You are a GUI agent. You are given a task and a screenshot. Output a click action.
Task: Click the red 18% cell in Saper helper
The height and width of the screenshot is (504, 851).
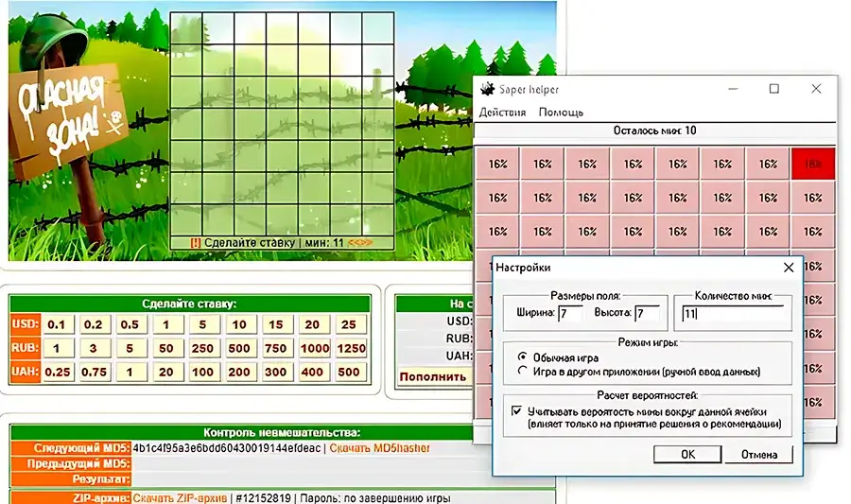[812, 164]
